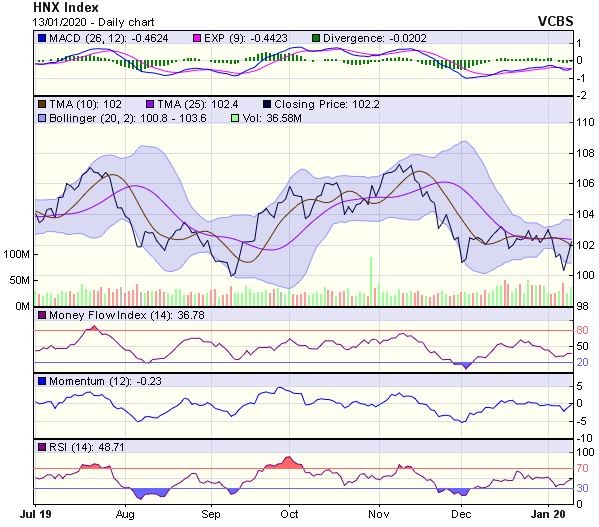Click the blue Momentum (12) legend swatch
The width and height of the screenshot is (599, 527).
click(42, 381)
